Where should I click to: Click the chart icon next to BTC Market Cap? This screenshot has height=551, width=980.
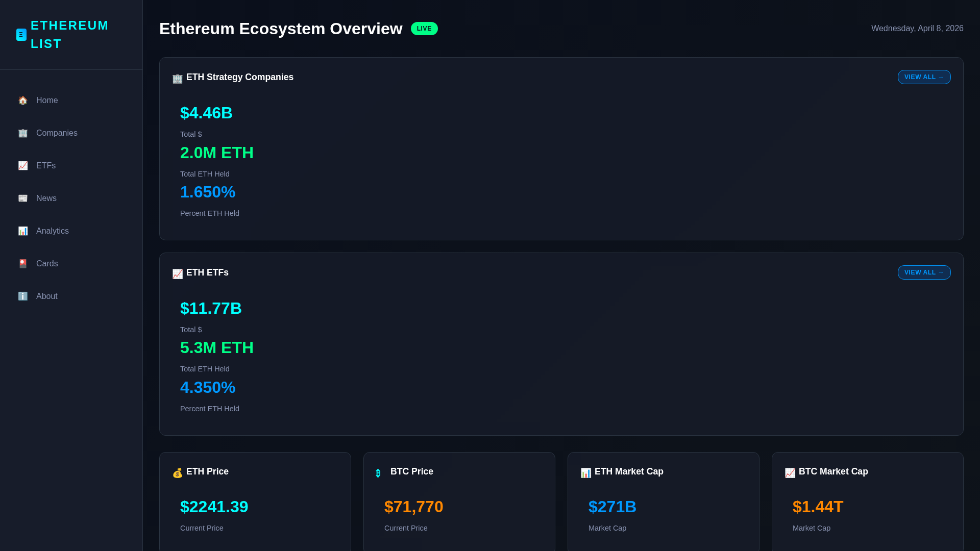pos(790,473)
